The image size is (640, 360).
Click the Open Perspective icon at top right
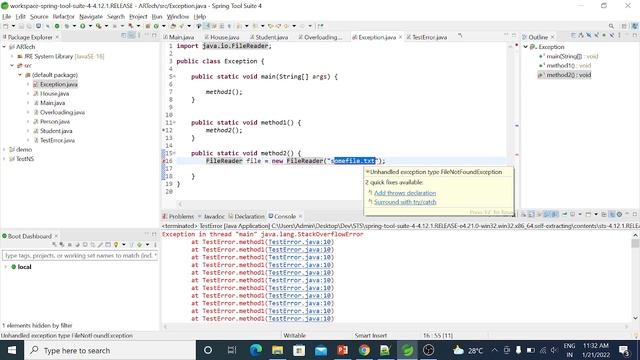point(624,26)
